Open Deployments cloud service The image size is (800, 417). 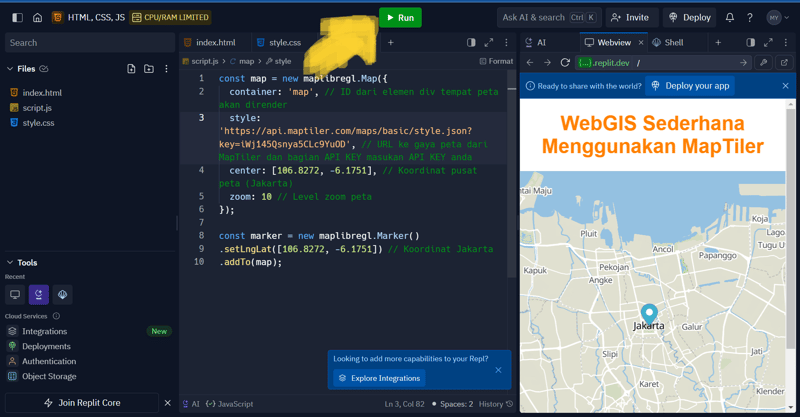(x=46, y=346)
